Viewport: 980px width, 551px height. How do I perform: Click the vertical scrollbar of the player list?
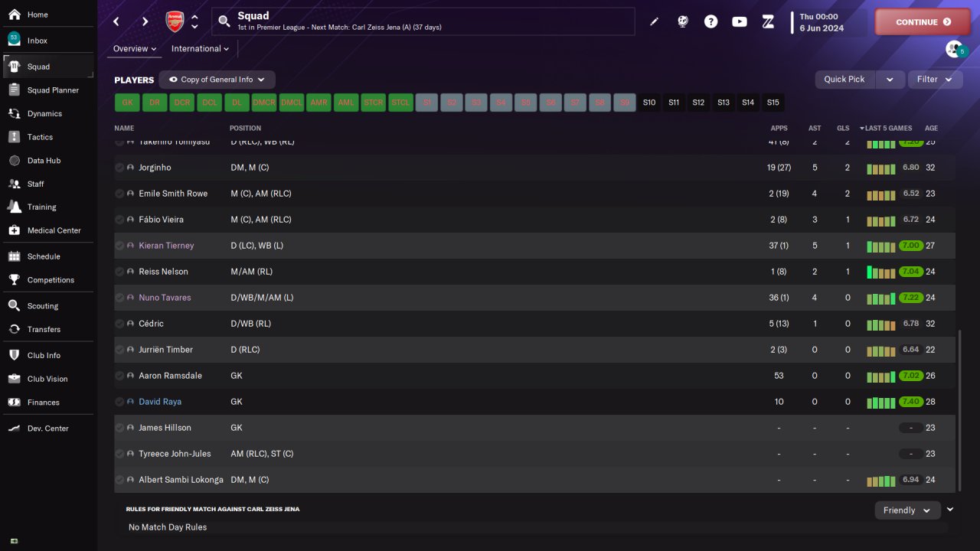coord(959,410)
